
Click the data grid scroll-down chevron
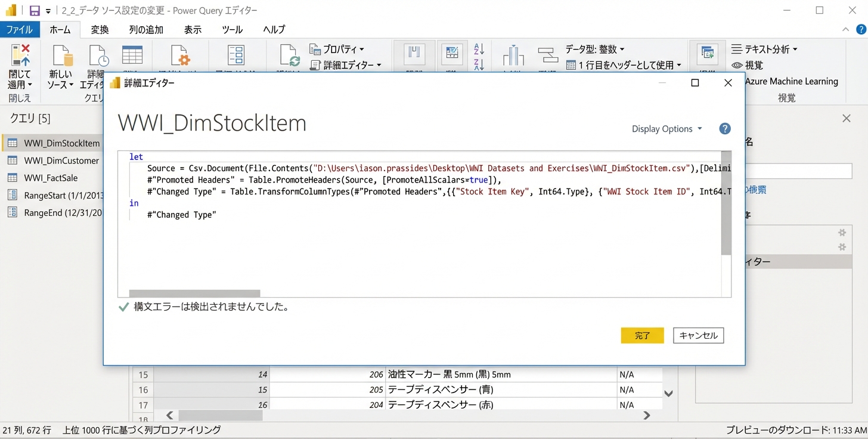click(669, 394)
